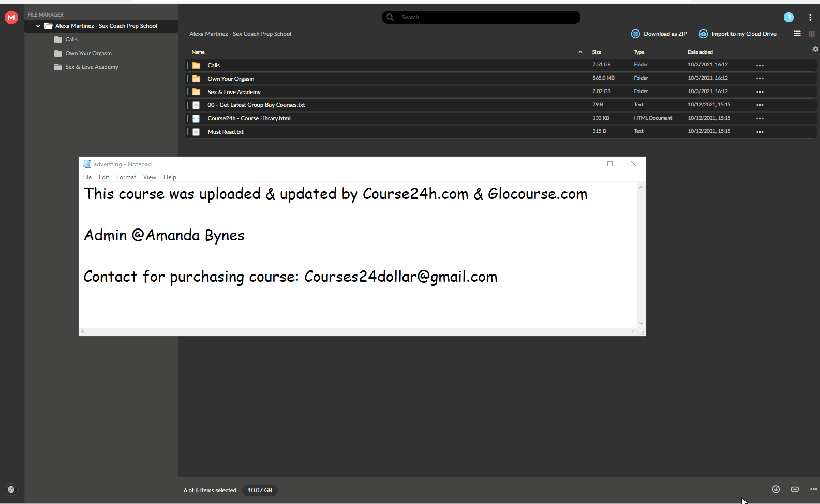This screenshot has width=820, height=504.
Task: Click the search magnifier icon
Action: 390,17
